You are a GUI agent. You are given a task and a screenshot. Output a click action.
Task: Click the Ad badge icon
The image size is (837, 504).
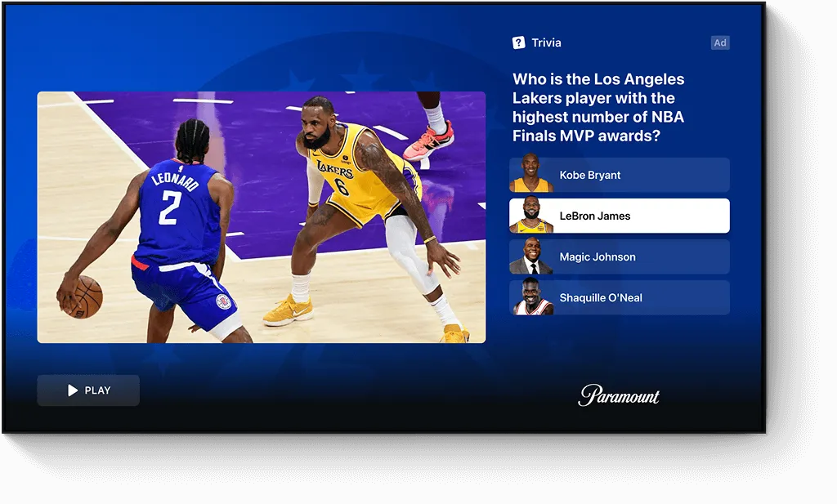(720, 42)
